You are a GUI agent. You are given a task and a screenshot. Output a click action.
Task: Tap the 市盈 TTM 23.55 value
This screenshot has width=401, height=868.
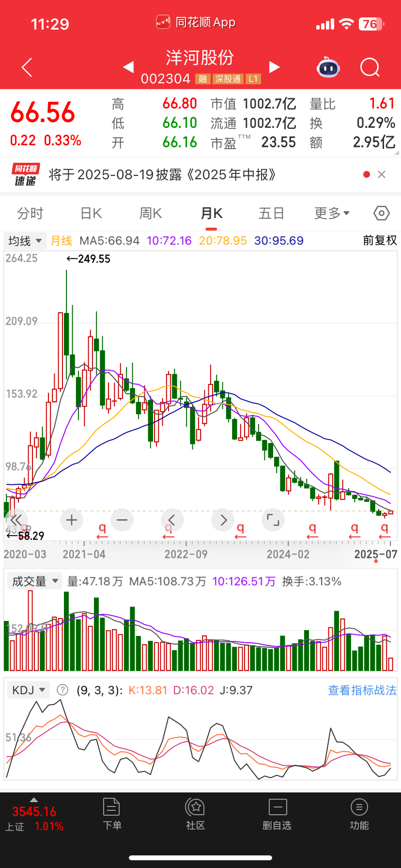click(x=278, y=142)
